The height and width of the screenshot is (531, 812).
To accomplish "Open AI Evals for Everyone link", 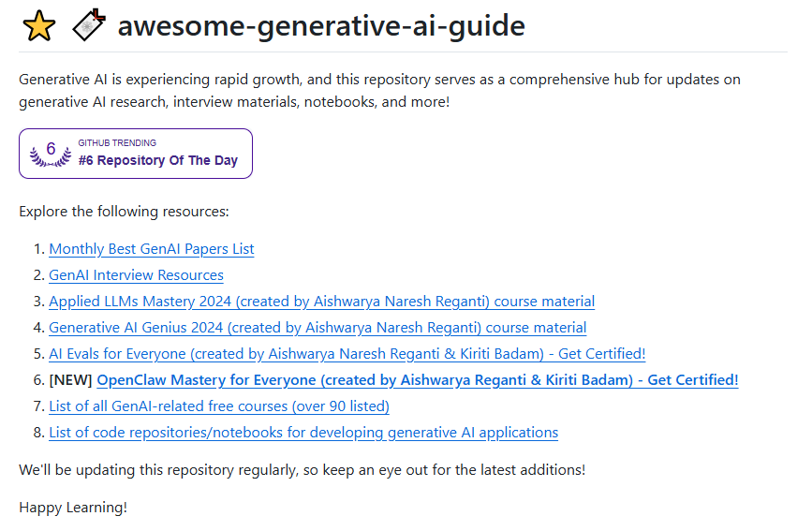I will point(347,354).
